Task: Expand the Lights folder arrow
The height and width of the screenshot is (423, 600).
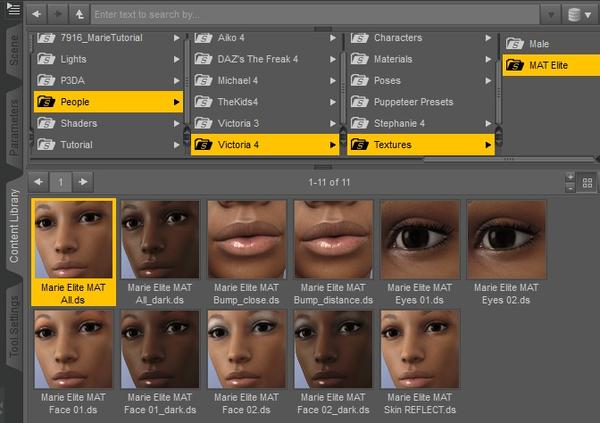Action: 176,59
